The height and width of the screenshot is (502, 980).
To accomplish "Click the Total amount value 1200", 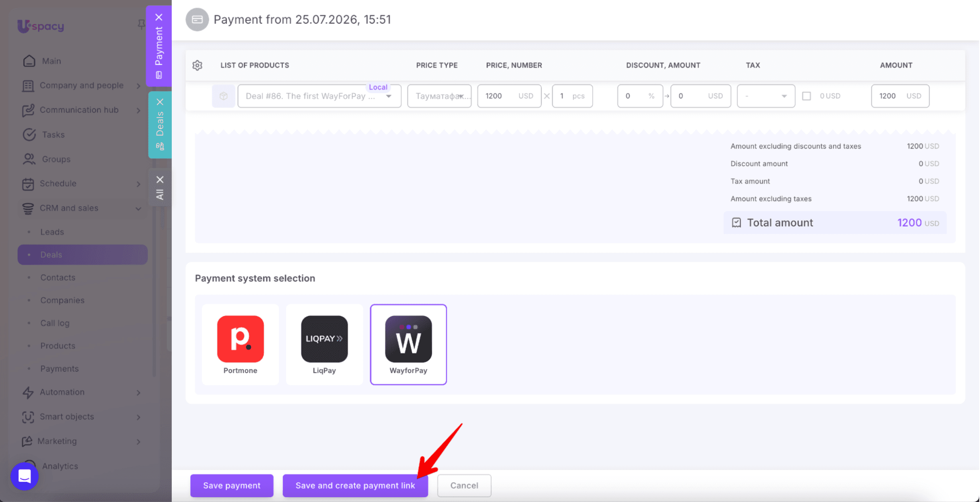I will click(x=909, y=222).
